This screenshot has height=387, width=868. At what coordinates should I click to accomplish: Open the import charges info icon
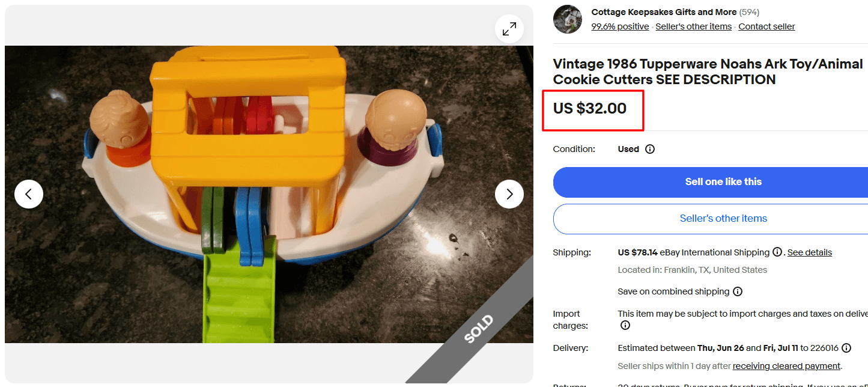click(x=625, y=325)
